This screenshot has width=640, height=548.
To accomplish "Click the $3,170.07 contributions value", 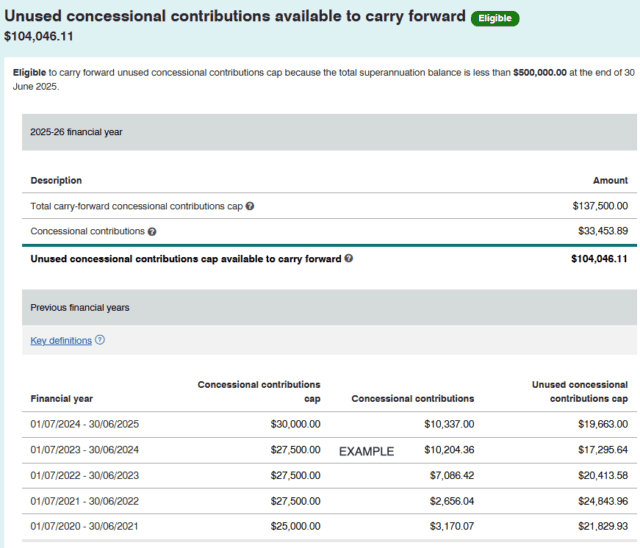I will (x=452, y=526).
